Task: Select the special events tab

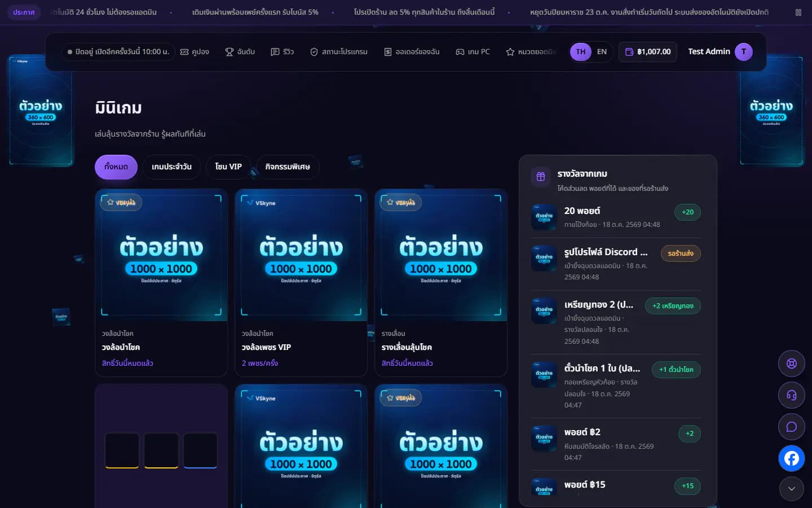Action: coord(288,167)
